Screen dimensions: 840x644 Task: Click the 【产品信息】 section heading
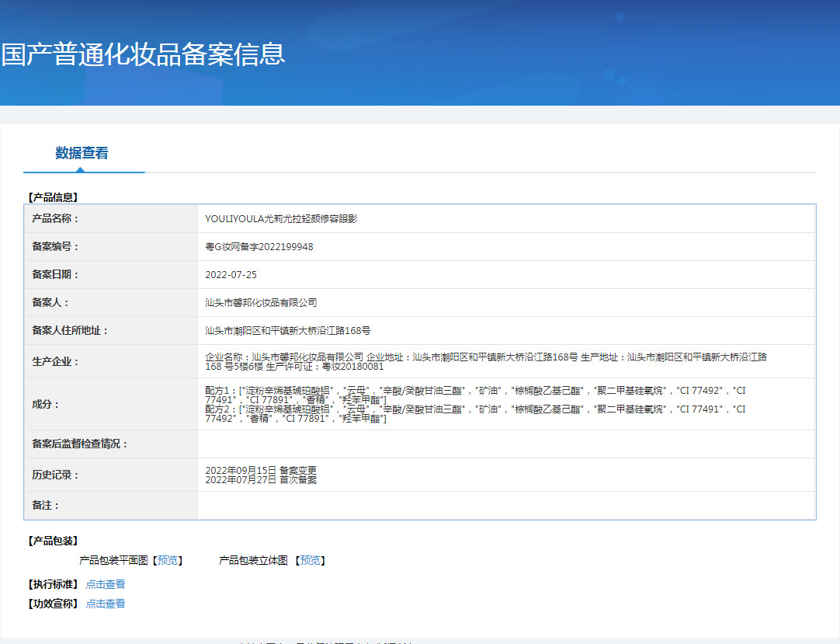pos(53,197)
